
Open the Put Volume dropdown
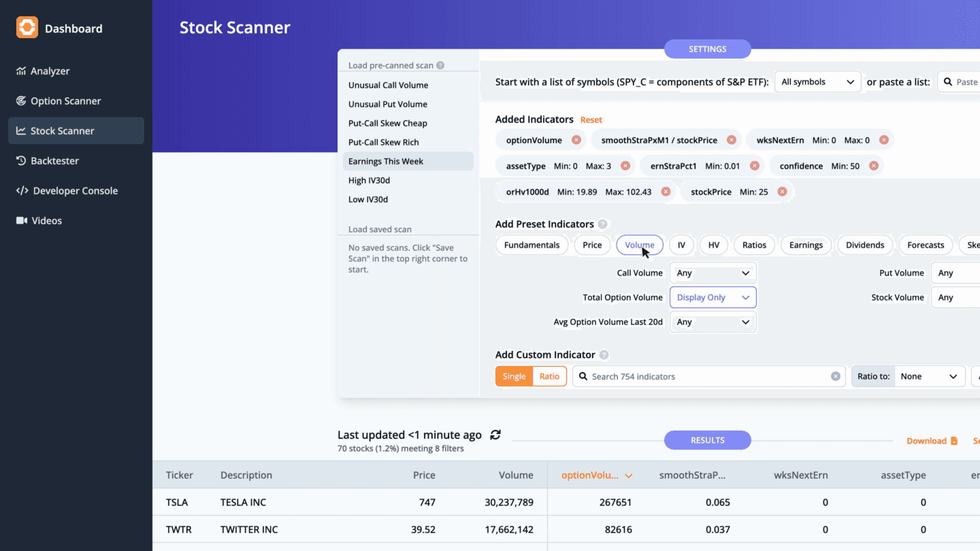click(x=955, y=273)
